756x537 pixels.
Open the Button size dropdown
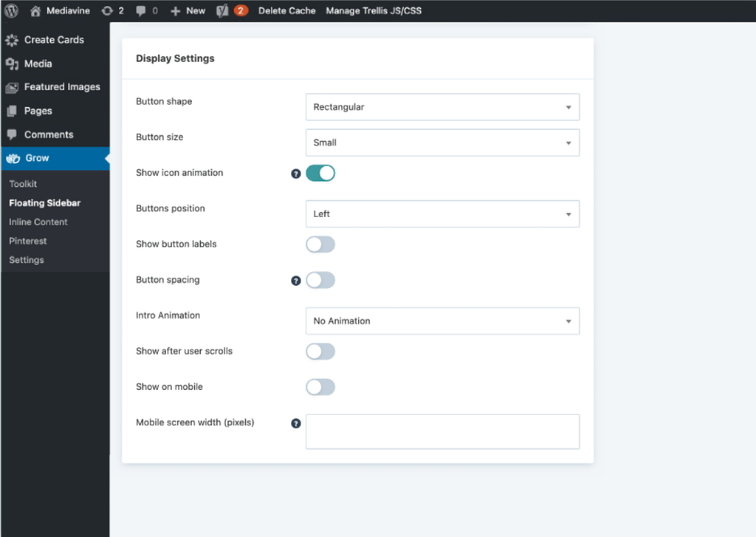[443, 143]
